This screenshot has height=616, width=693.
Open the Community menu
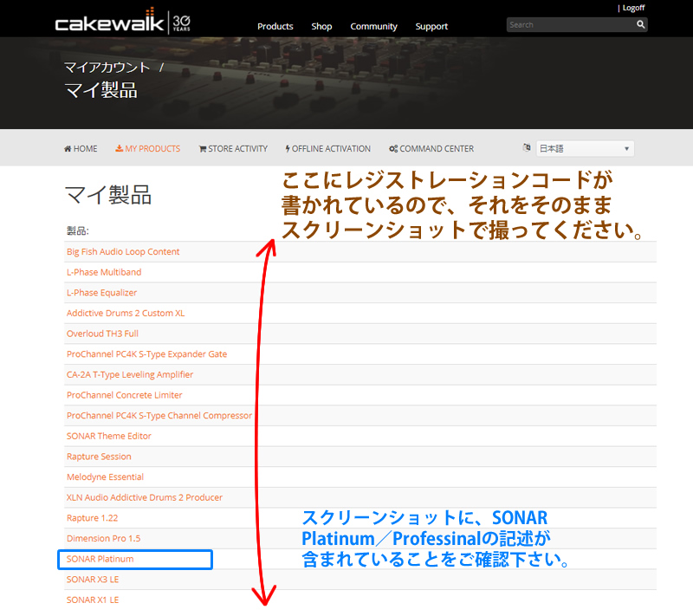click(374, 27)
